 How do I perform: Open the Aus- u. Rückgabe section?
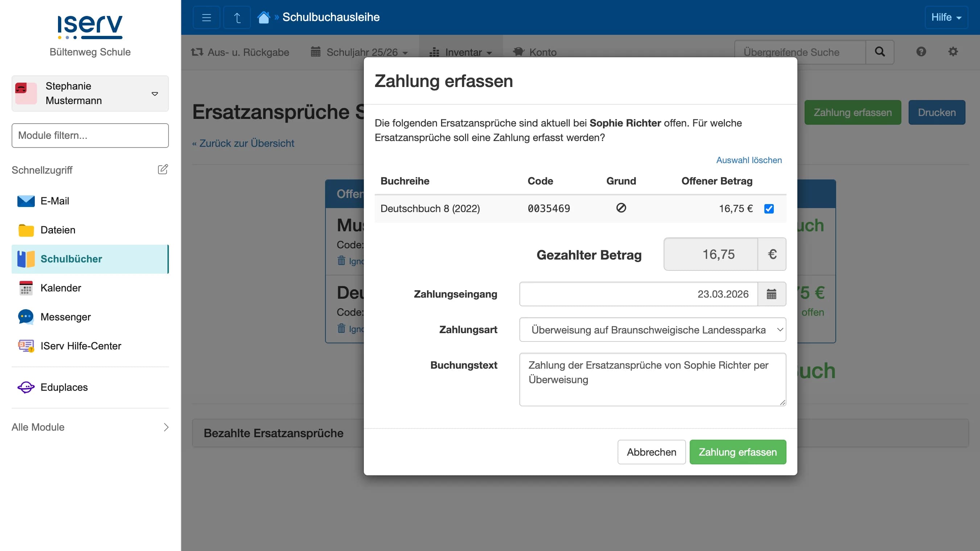(240, 52)
